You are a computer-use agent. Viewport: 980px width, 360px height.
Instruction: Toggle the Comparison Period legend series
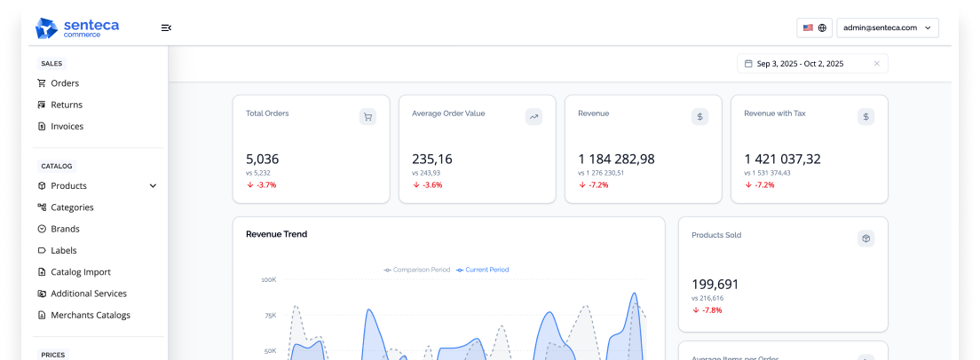(x=417, y=270)
